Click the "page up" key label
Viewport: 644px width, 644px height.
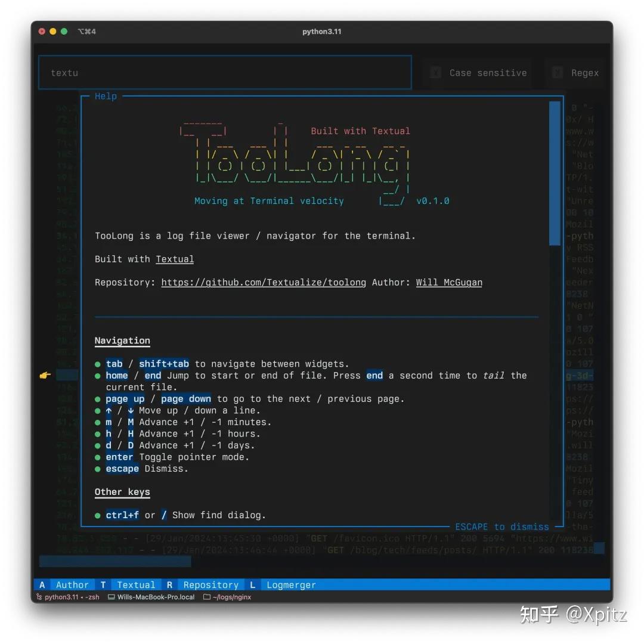[x=125, y=399]
